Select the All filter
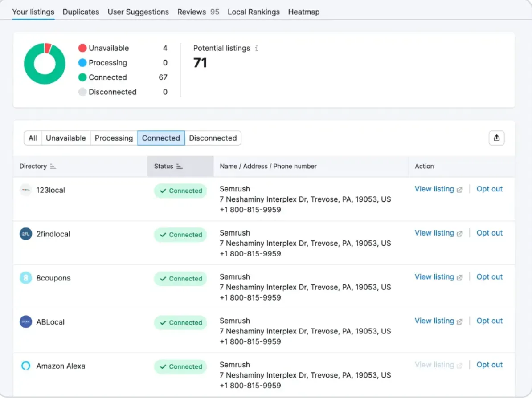The image size is (532, 398). pos(33,138)
